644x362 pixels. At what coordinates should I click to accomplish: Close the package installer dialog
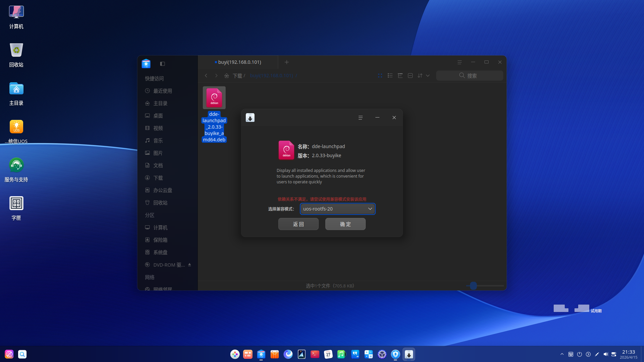point(394,118)
